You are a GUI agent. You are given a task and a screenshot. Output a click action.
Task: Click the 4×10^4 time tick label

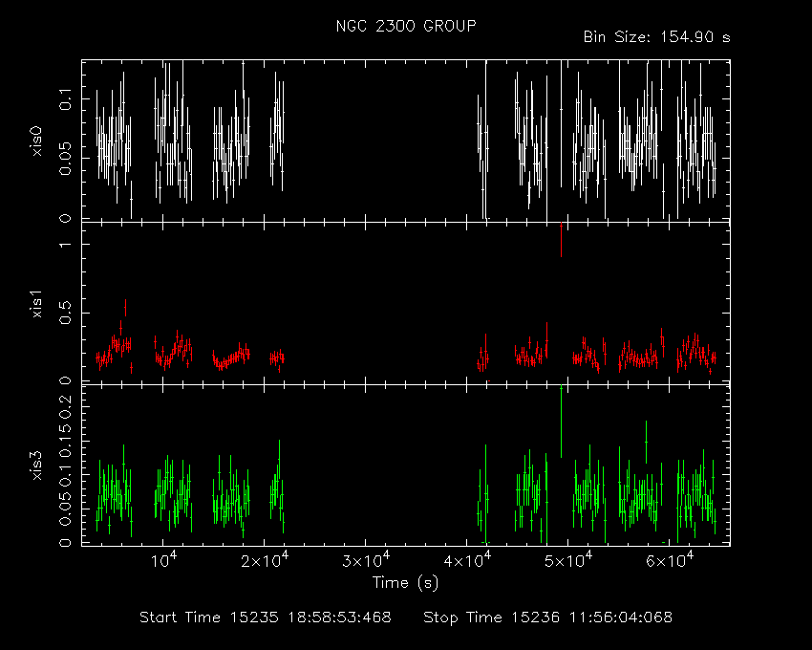(467, 559)
